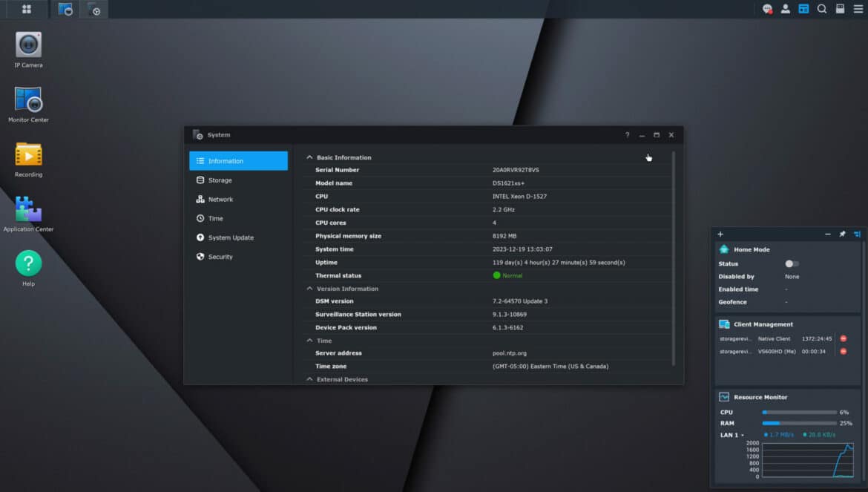
Task: Pin the widget panel
Action: coord(842,234)
